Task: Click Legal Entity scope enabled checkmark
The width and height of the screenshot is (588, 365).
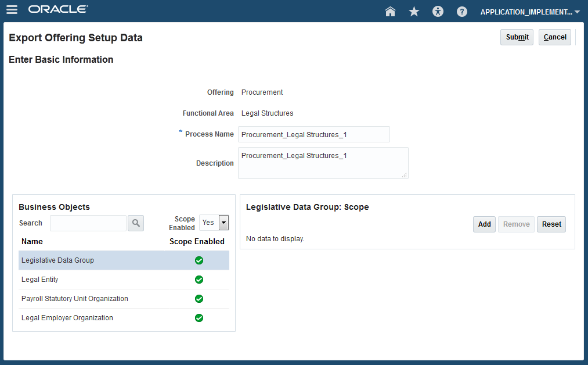Action: point(199,280)
